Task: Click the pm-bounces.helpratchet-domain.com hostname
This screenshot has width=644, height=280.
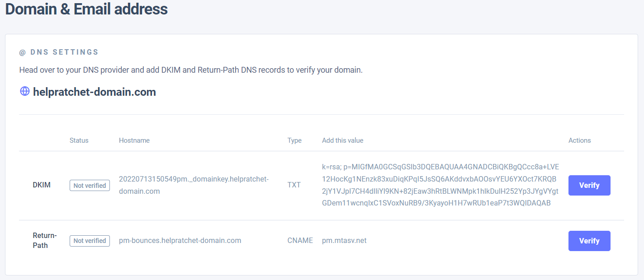Action: tap(180, 241)
